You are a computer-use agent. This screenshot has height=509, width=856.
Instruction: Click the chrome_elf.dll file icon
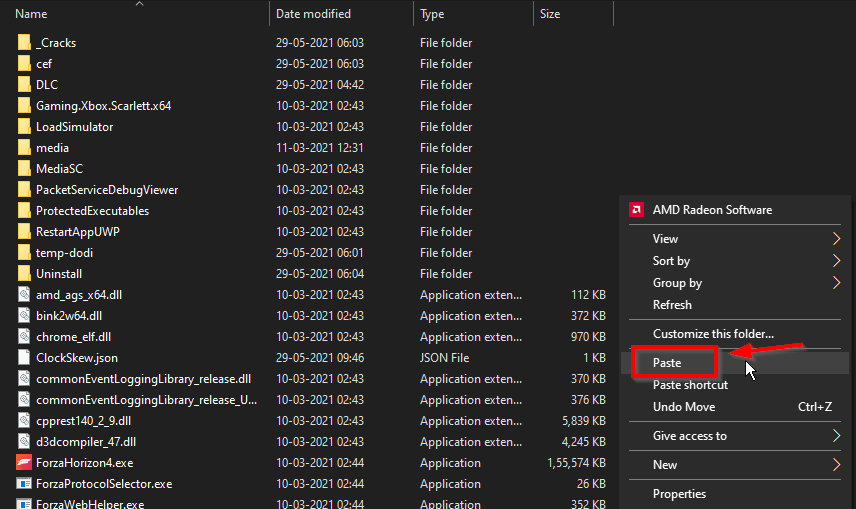[x=24, y=337]
